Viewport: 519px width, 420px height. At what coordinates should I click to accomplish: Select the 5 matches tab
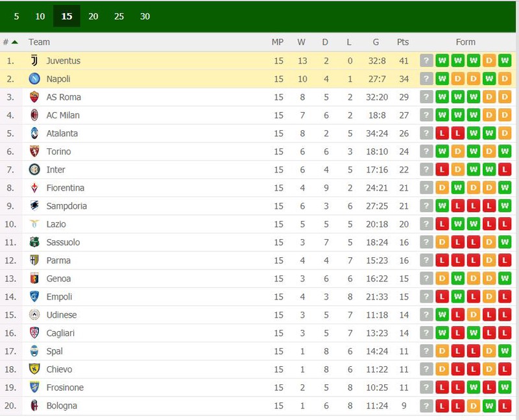tap(16, 16)
